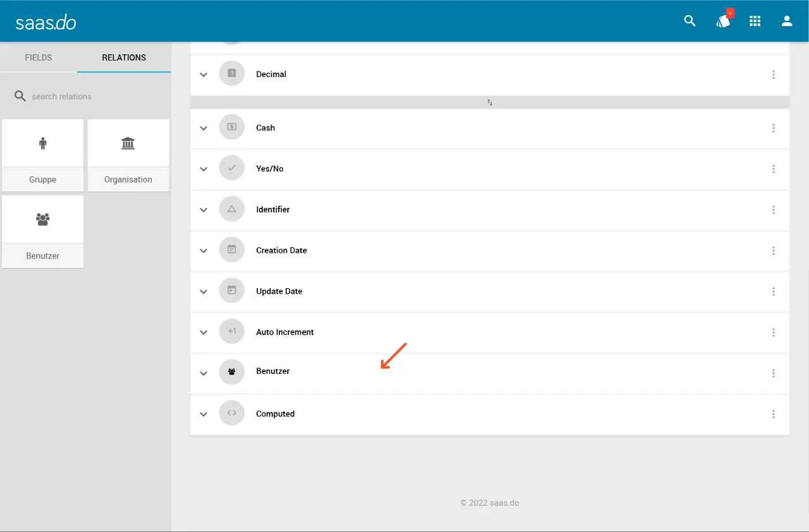The image size is (809, 532).
Task: Expand the Update Date field chevron
Action: 204,291
